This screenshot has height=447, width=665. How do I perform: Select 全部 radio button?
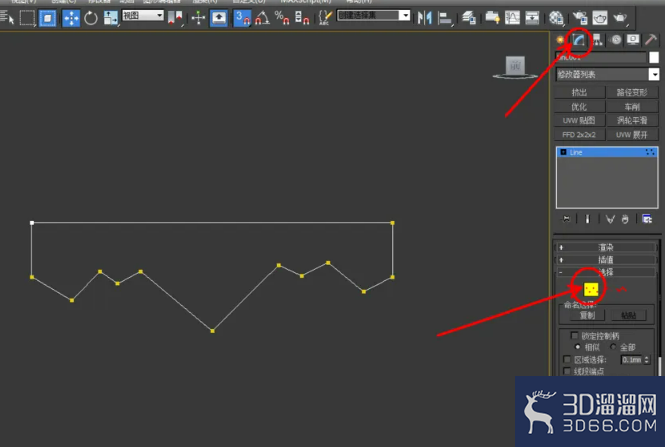point(613,347)
